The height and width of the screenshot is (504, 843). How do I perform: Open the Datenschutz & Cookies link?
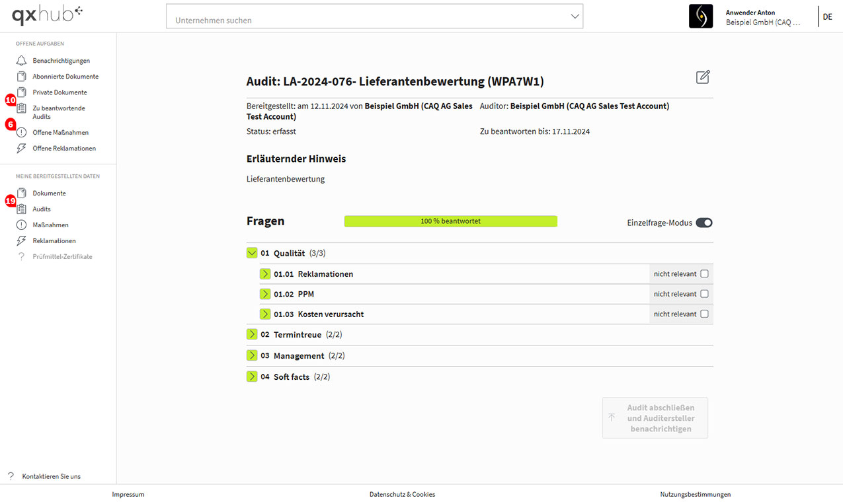[x=402, y=494]
